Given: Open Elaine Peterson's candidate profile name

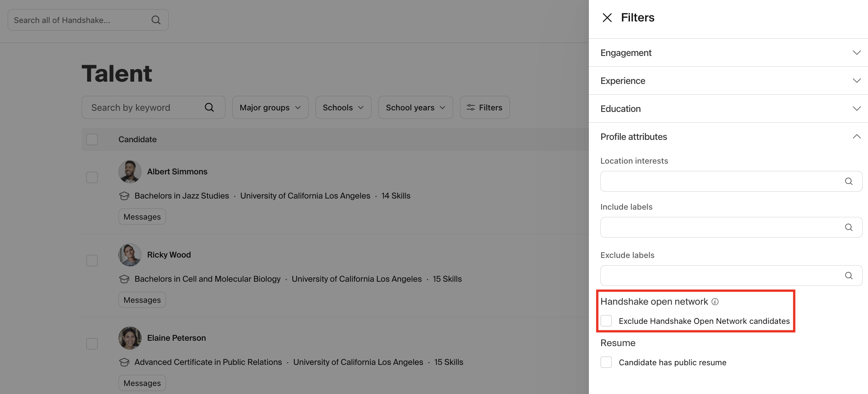Looking at the screenshot, I should (x=176, y=338).
